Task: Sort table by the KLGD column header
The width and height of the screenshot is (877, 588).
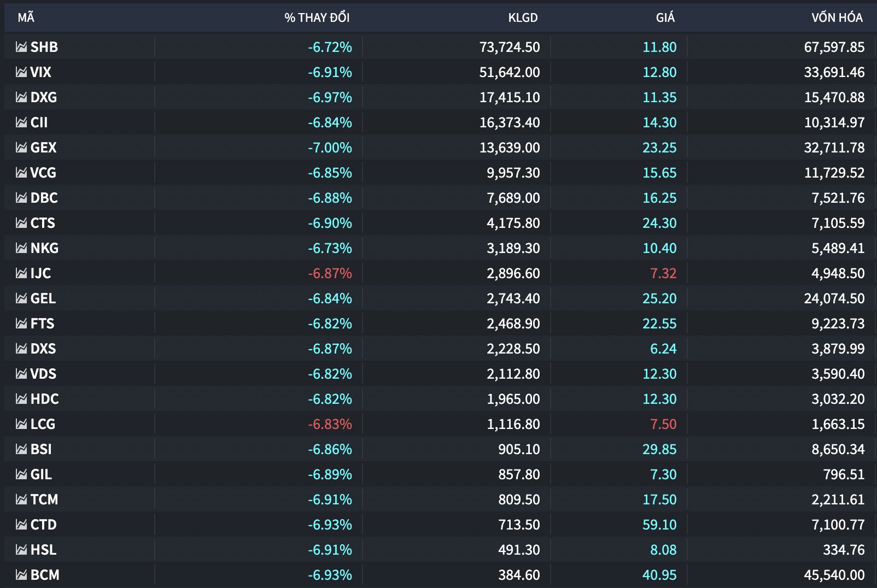Action: pos(523,17)
